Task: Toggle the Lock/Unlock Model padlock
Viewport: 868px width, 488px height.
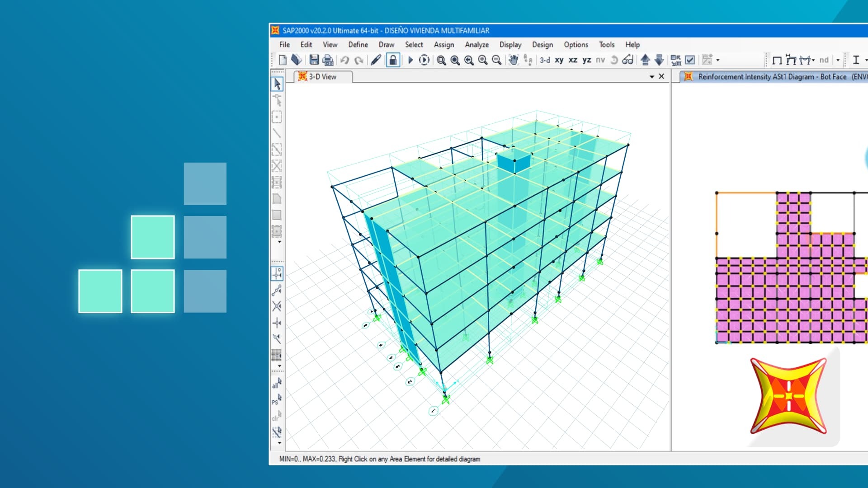Action: [393, 60]
